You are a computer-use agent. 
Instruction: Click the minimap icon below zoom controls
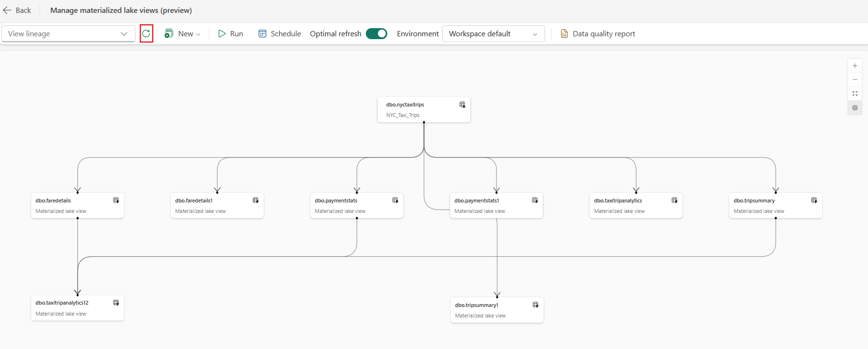[x=855, y=108]
